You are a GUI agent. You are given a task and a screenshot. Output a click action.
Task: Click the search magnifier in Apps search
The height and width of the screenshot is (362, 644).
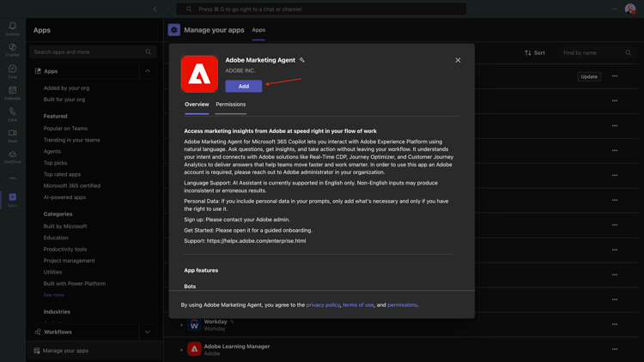pos(149,52)
